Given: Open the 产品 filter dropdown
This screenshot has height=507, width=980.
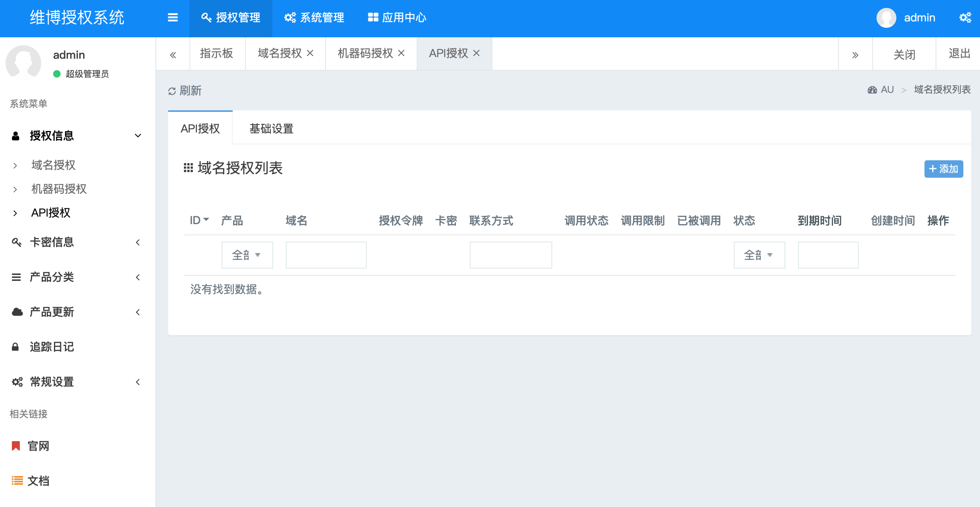Looking at the screenshot, I should [x=247, y=255].
